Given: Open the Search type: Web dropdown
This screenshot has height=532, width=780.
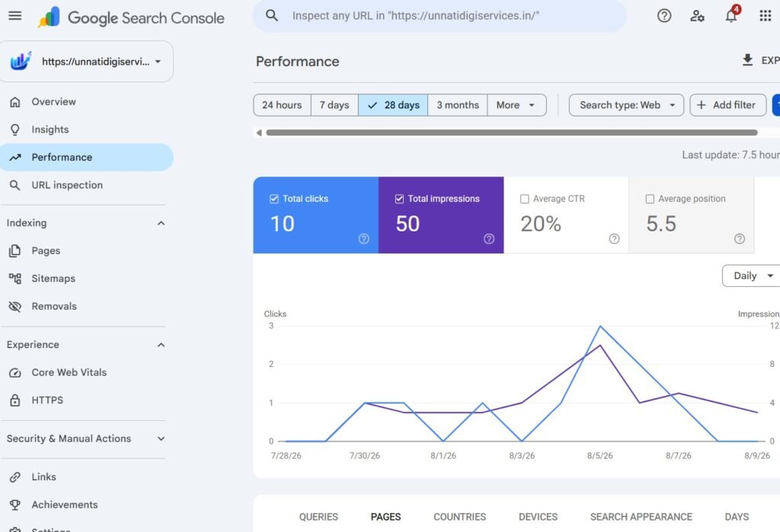Looking at the screenshot, I should 626,105.
